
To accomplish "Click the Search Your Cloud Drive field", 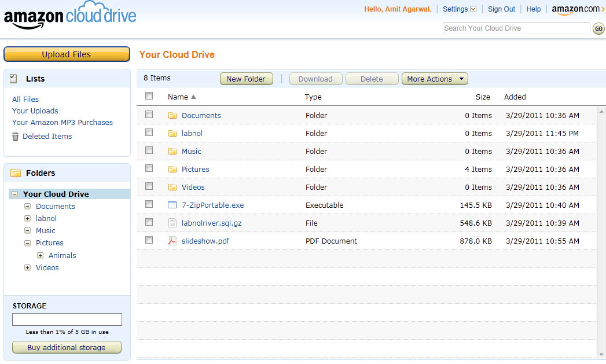I will pos(516,28).
